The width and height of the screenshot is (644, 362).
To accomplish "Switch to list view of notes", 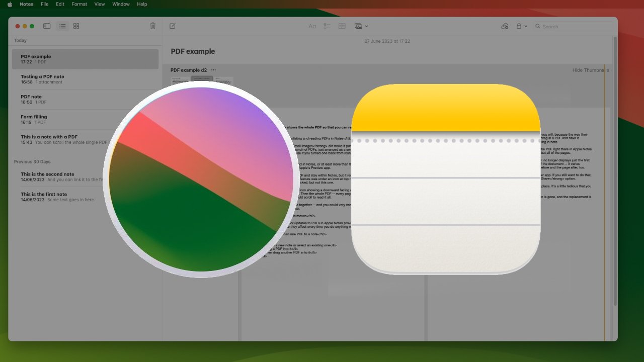I will [62, 26].
